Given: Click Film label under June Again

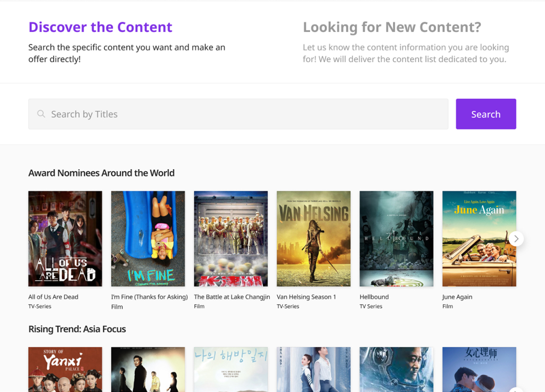Looking at the screenshot, I should (448, 306).
